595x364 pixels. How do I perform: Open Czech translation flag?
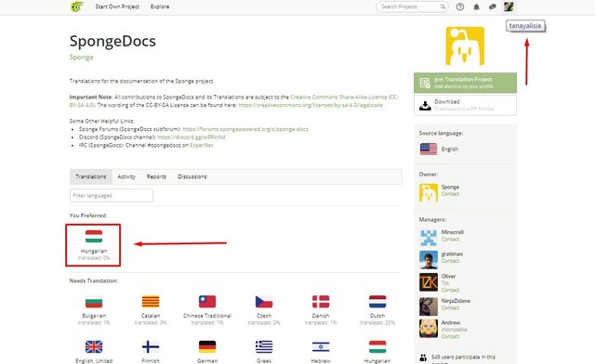tap(264, 302)
